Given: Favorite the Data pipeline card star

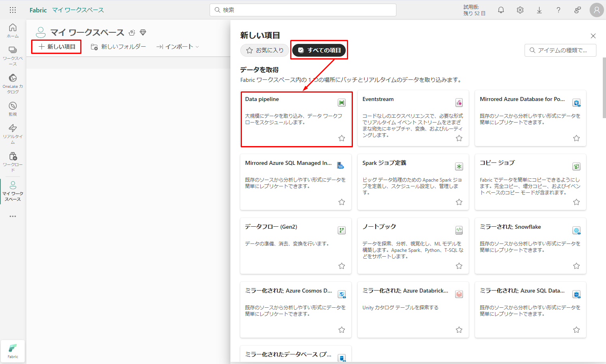Looking at the screenshot, I should 342,138.
